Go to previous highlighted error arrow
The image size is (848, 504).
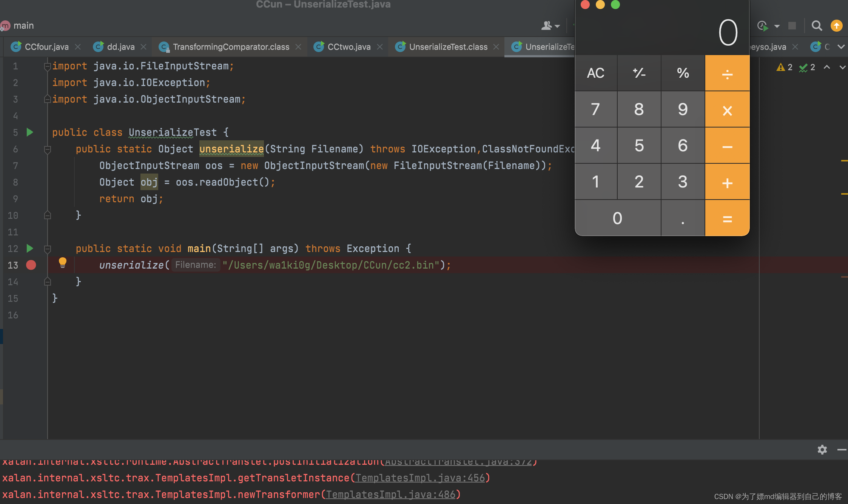pyautogui.click(x=827, y=67)
